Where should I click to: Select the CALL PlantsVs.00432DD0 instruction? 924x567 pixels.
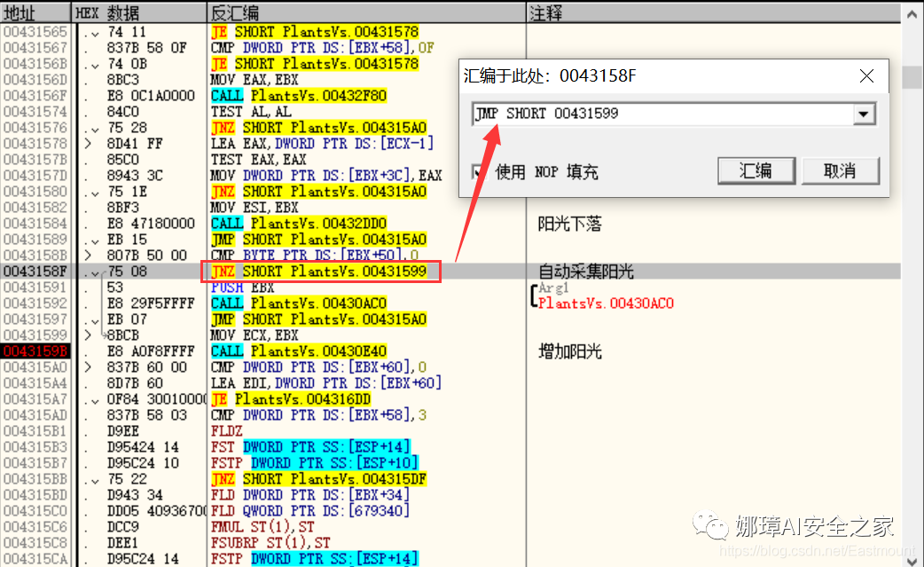[x=299, y=224]
